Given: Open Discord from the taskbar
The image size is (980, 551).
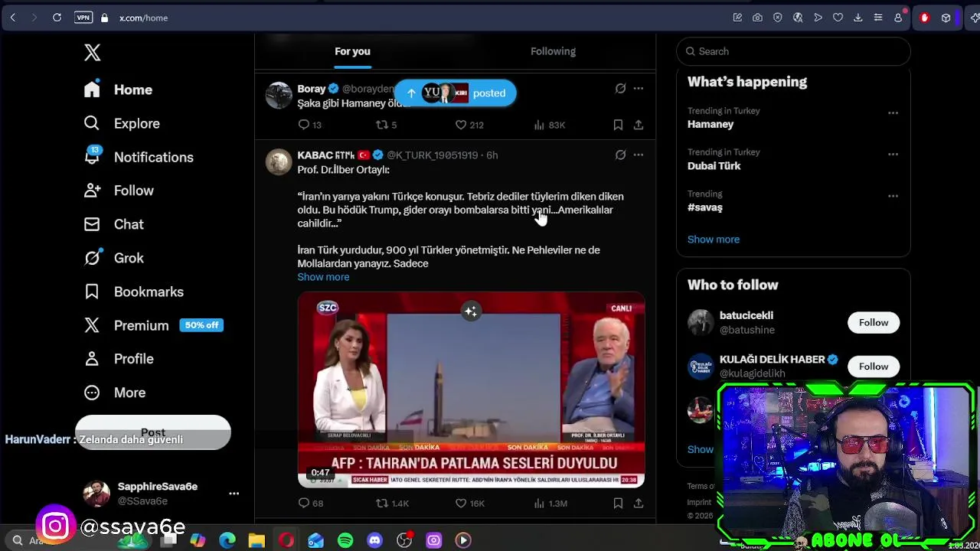Looking at the screenshot, I should pos(374,541).
